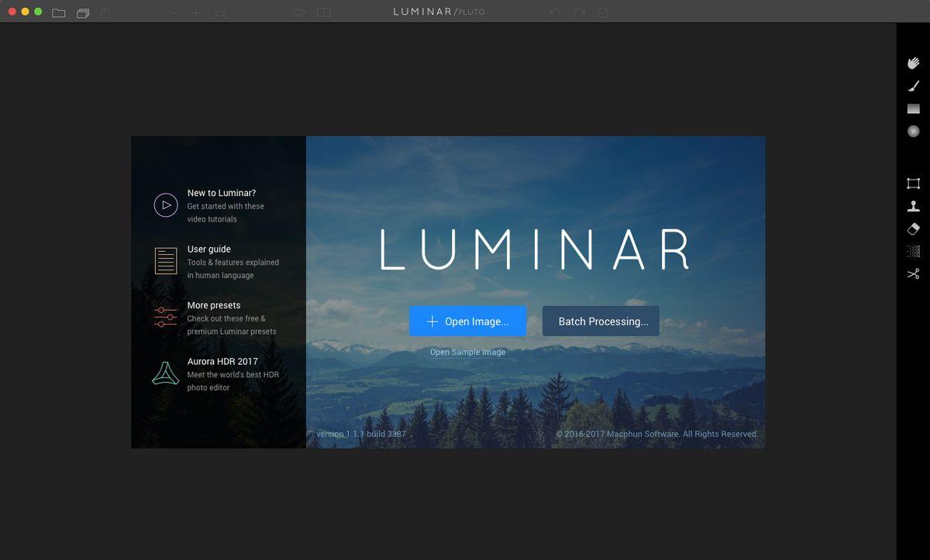Click the play icon for video tutorials
This screenshot has width=930, height=560.
point(166,205)
